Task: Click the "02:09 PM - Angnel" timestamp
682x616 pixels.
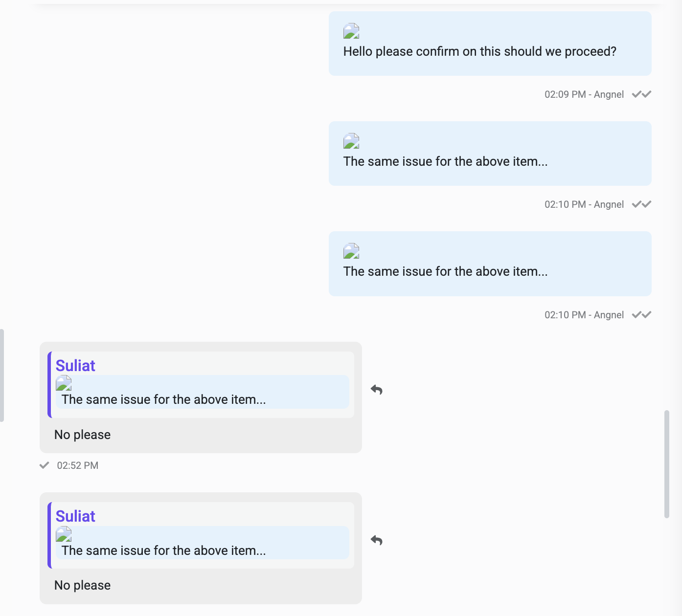Action: (x=584, y=94)
